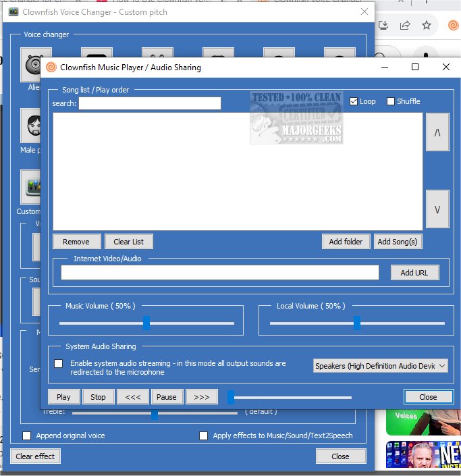Go to previous track with <<< button
Viewport: 461px width, 476px height.
coord(133,397)
